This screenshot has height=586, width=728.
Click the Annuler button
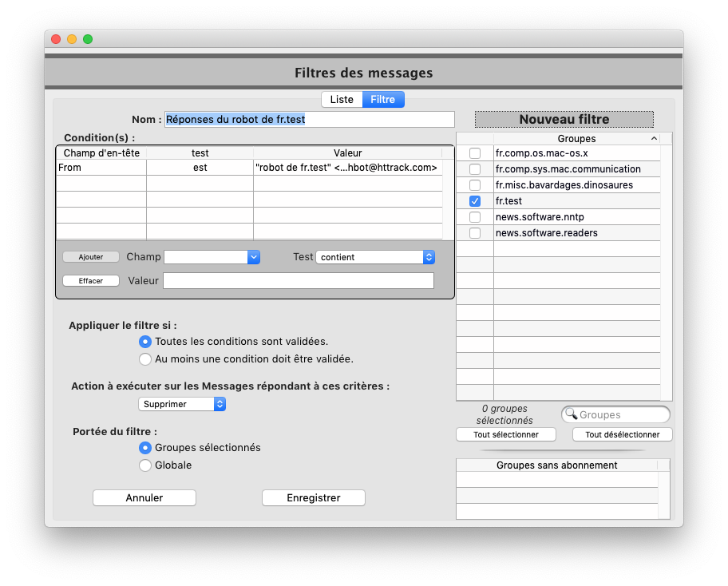point(144,497)
